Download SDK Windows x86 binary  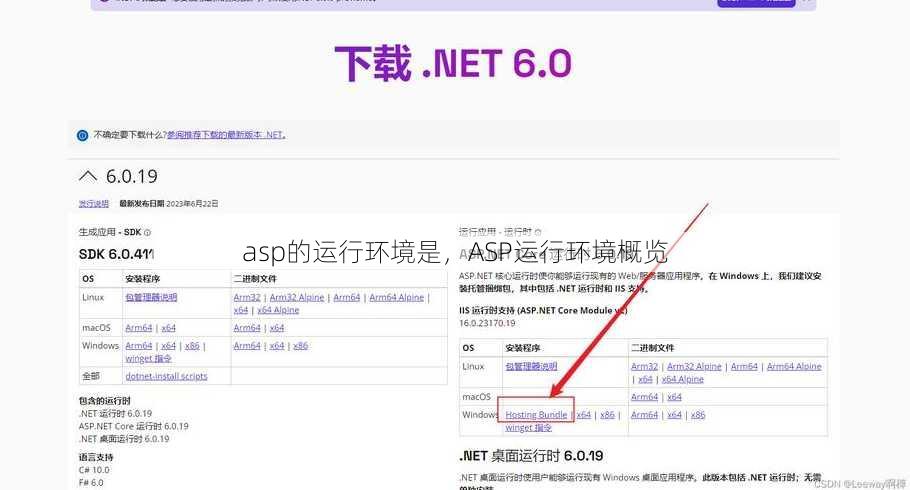[301, 346]
